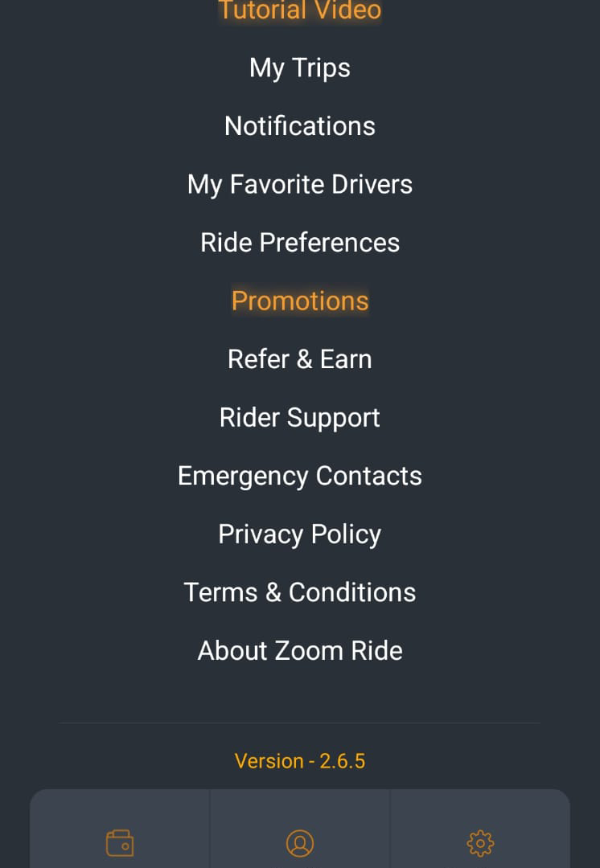Select the wallet tab cell

pos(120,829)
